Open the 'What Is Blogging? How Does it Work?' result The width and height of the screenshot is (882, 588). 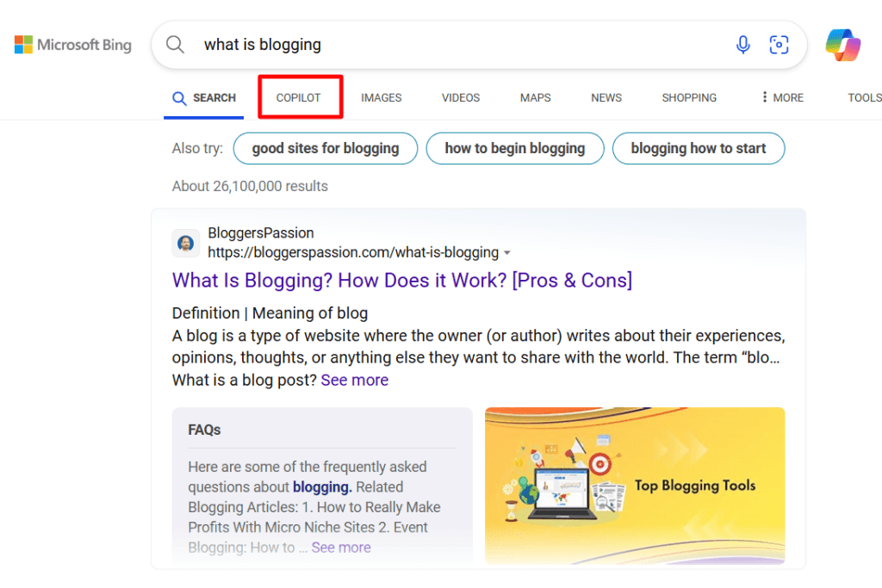coord(401,280)
